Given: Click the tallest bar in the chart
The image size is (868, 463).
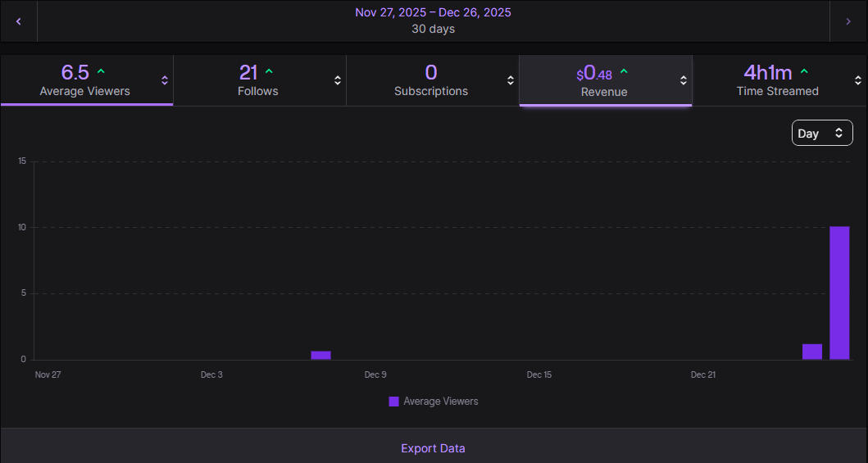Looking at the screenshot, I should pyautogui.click(x=839, y=293).
